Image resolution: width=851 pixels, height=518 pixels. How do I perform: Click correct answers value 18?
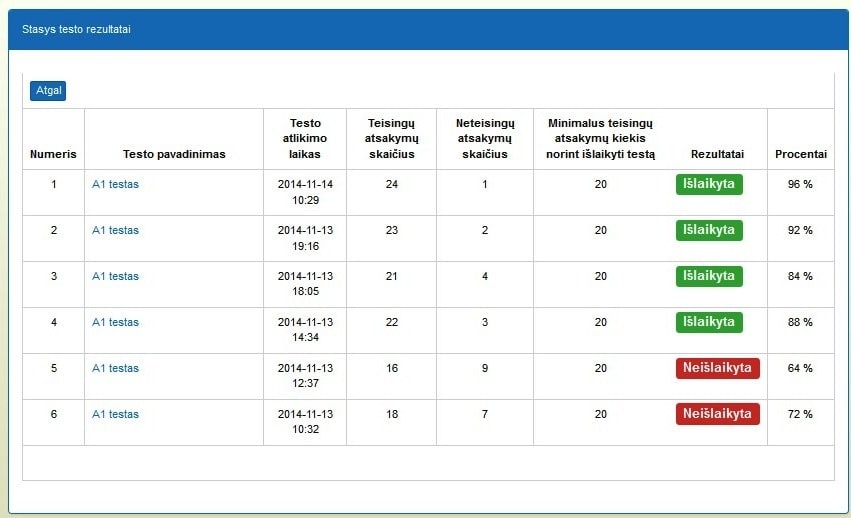point(392,414)
